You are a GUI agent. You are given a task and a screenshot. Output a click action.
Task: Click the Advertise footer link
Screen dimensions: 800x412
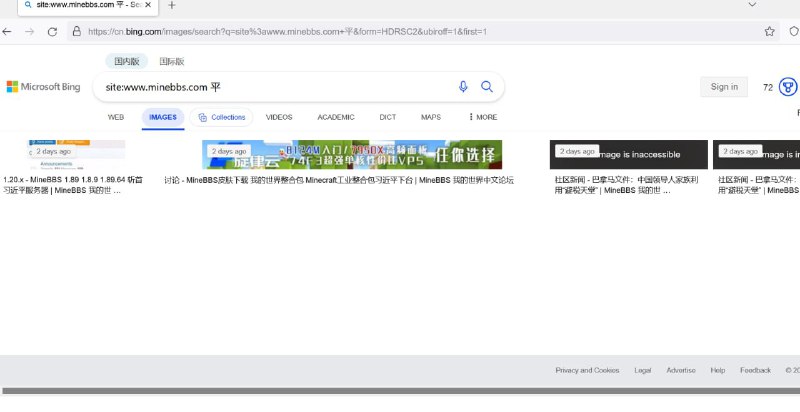tap(681, 370)
